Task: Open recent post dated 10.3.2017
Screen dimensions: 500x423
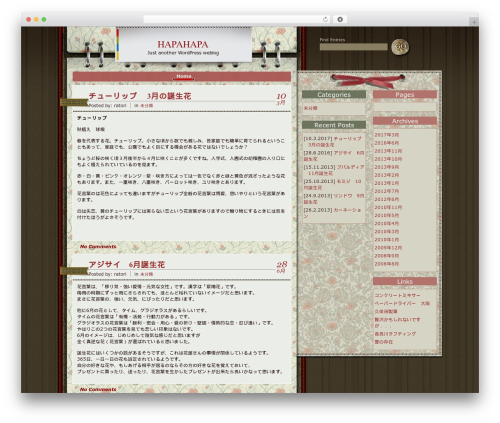Action: 333,142
